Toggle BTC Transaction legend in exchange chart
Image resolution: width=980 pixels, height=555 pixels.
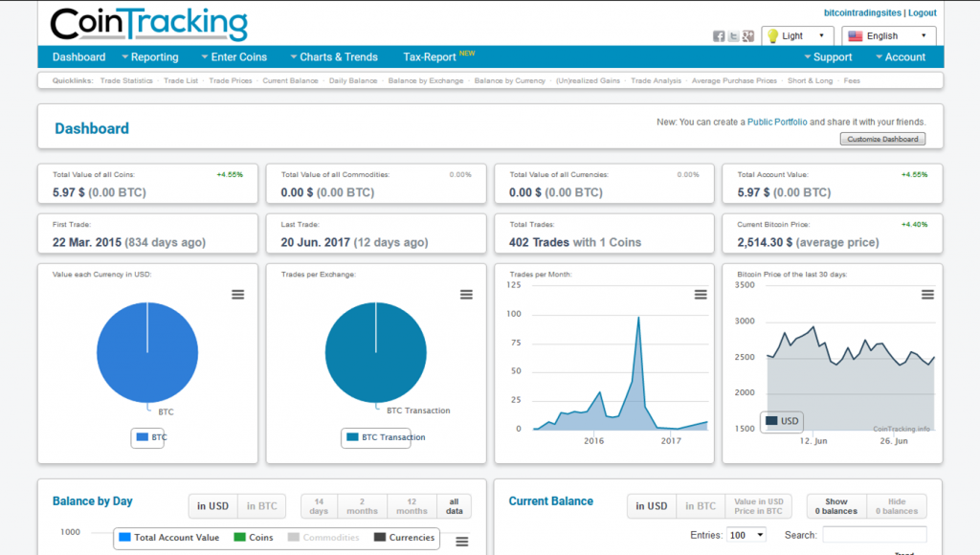[386, 437]
